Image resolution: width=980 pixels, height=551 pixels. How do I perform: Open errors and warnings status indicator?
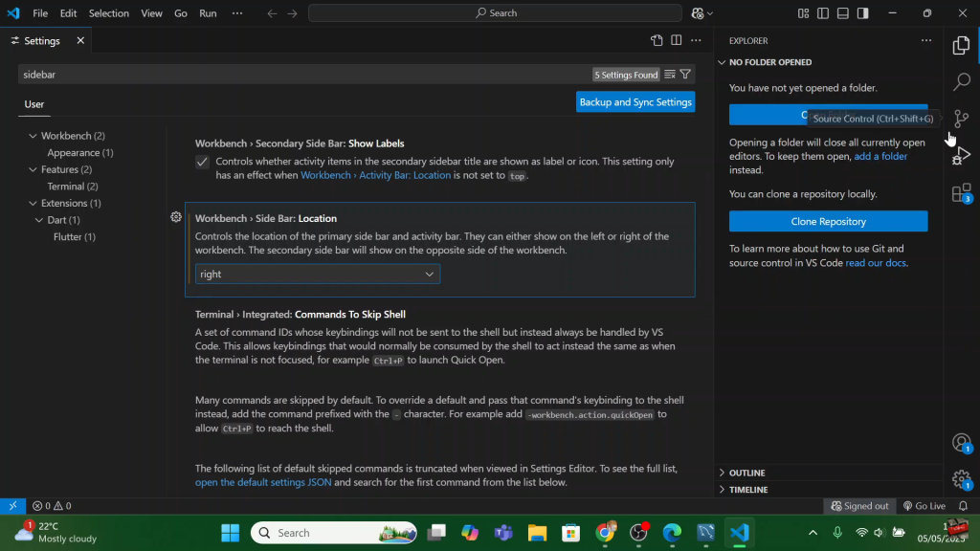pyautogui.click(x=52, y=506)
